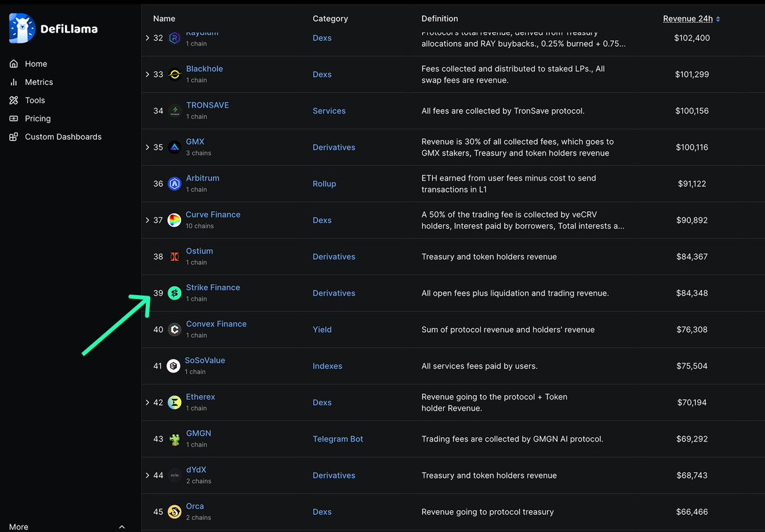Open Home in the sidebar
Viewport: 765px width, 532px height.
[x=36, y=64]
